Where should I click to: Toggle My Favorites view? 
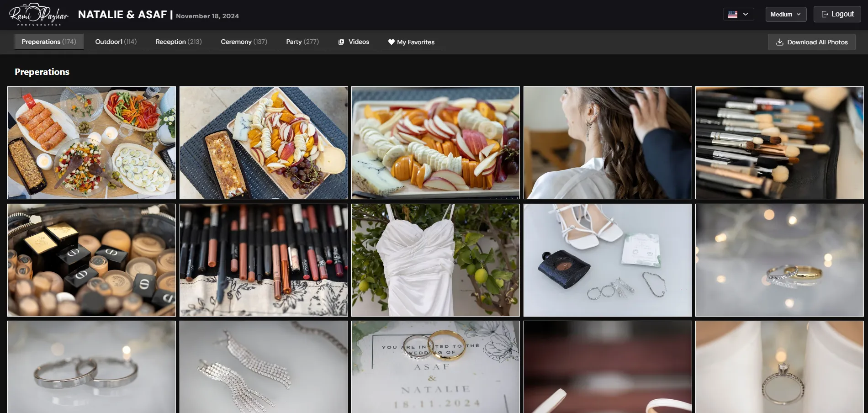[x=411, y=42]
